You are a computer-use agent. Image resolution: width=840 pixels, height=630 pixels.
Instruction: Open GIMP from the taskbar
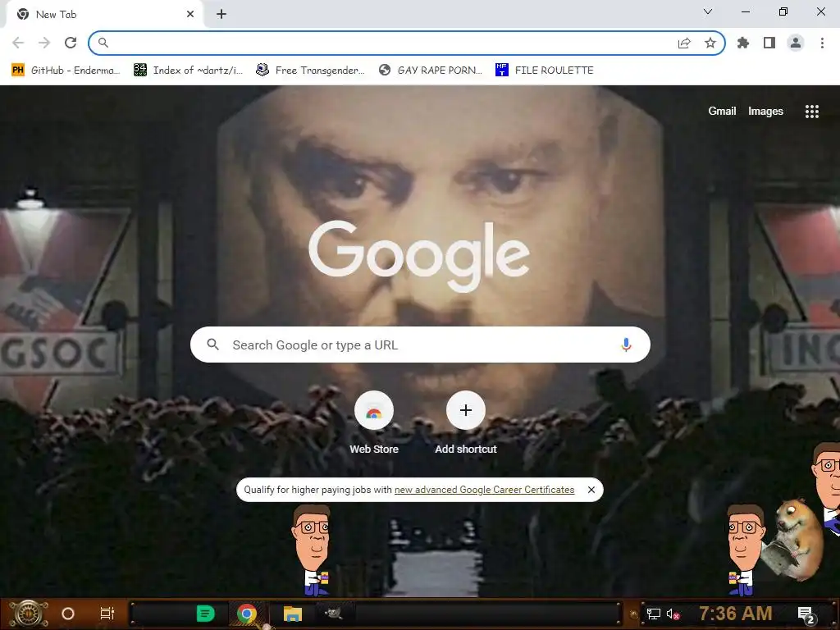point(333,612)
